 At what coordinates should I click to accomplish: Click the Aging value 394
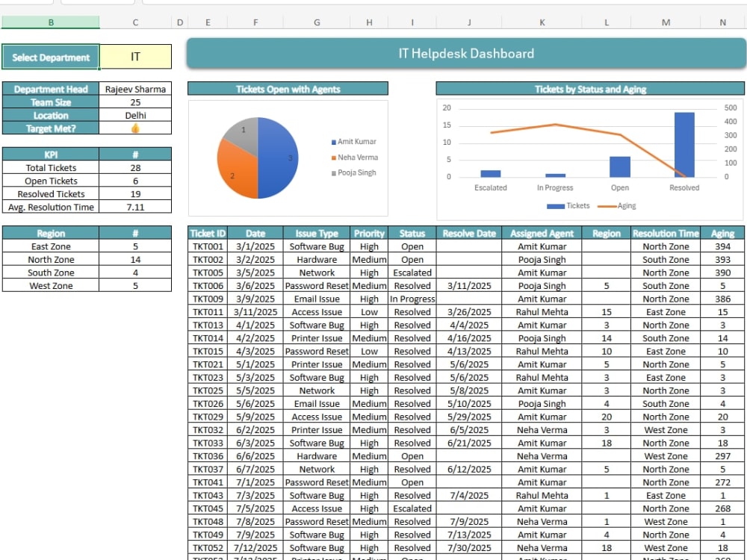pyautogui.click(x=722, y=246)
